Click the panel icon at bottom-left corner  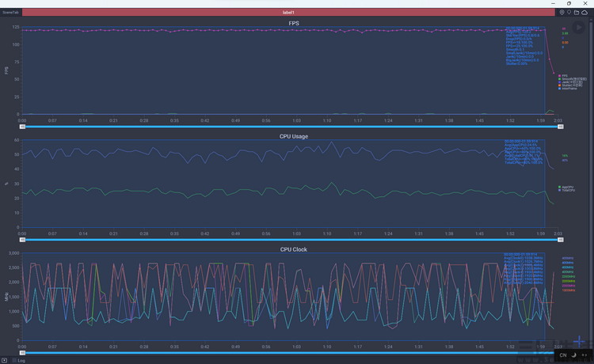(4, 360)
